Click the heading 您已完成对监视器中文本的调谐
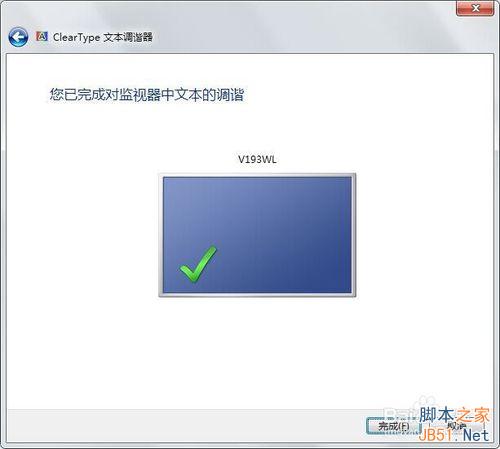 (x=147, y=95)
